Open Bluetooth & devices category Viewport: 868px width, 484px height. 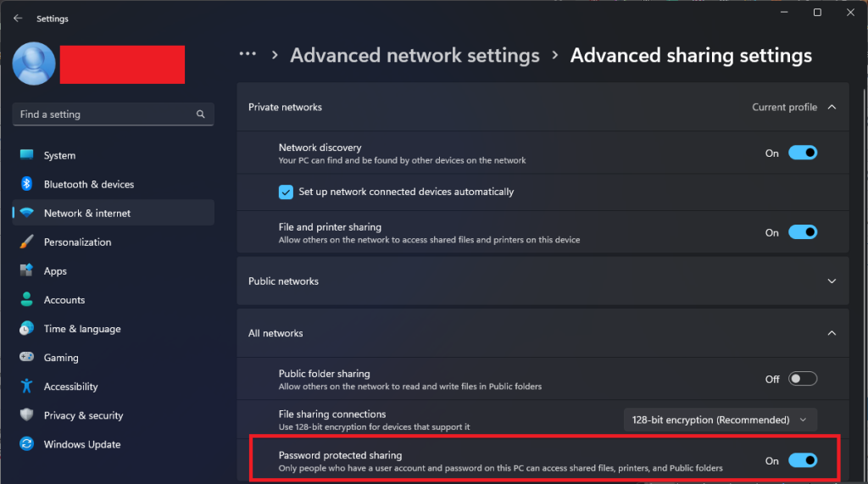point(114,184)
